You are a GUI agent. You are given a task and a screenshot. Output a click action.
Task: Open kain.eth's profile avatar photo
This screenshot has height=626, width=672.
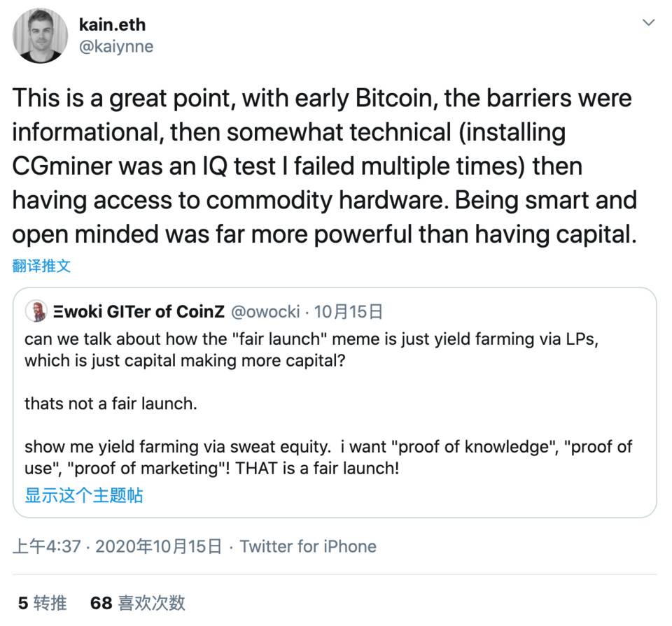pyautogui.click(x=40, y=37)
